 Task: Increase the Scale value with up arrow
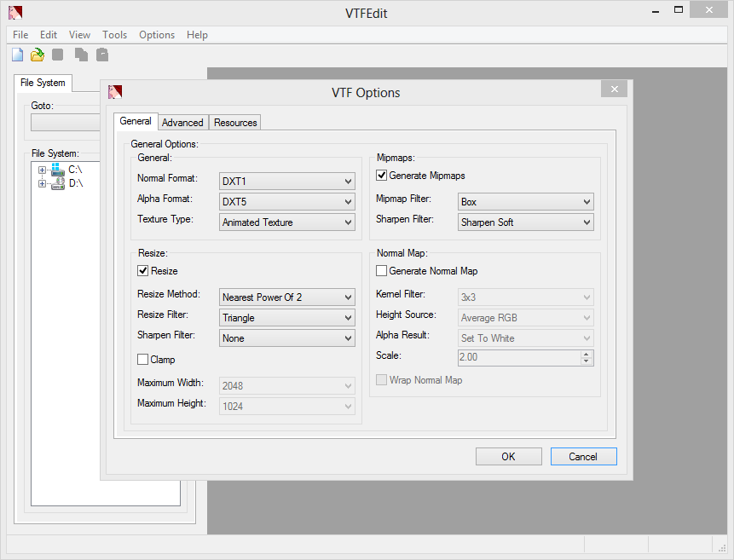point(586,354)
